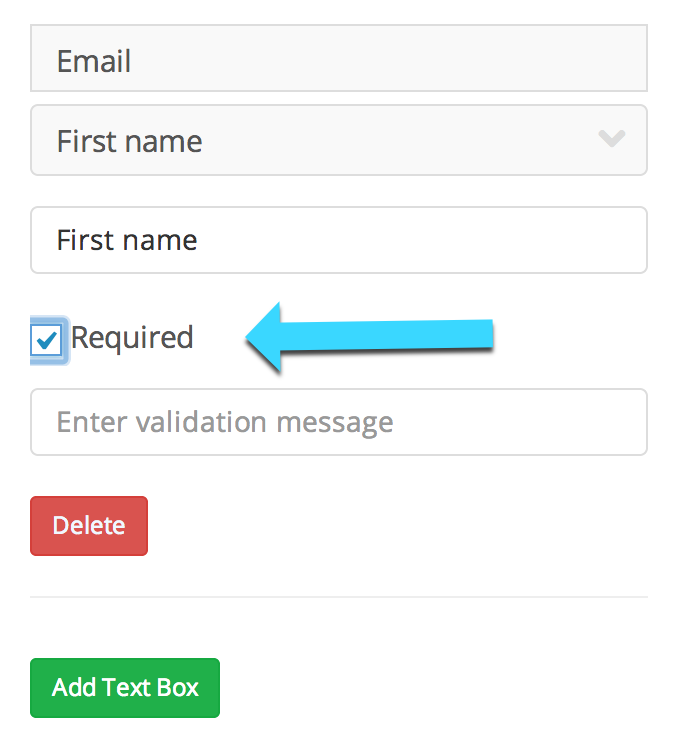Image resolution: width=674 pixels, height=738 pixels.
Task: Click the blue arrow pointing at Required
Action: (x=369, y=337)
